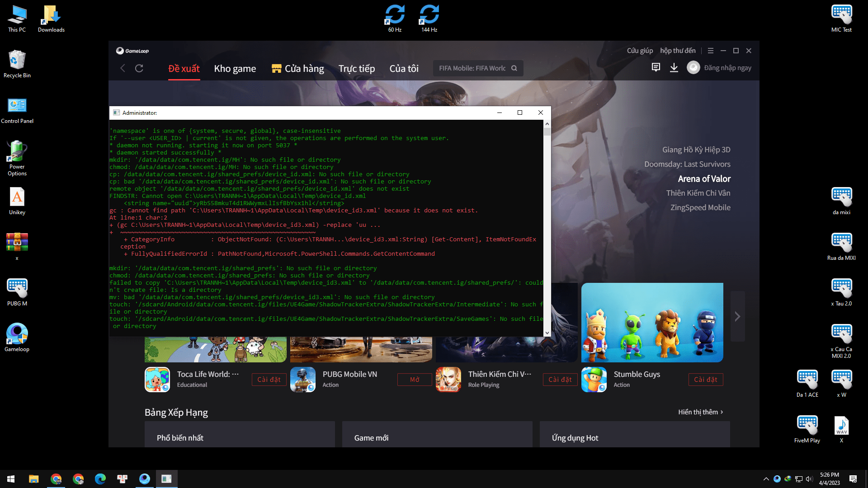This screenshot has width=868, height=488.
Task: Open Windows Start menu
Action: tap(11, 479)
